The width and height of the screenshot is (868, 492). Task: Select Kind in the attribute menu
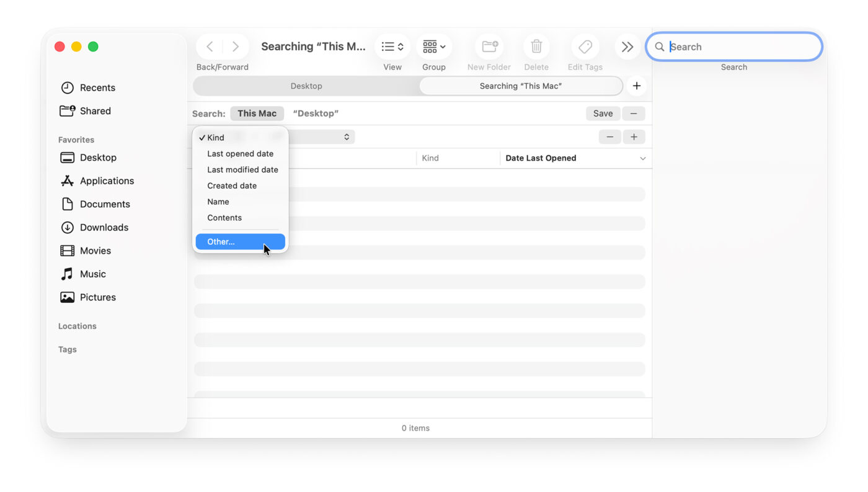(x=216, y=137)
